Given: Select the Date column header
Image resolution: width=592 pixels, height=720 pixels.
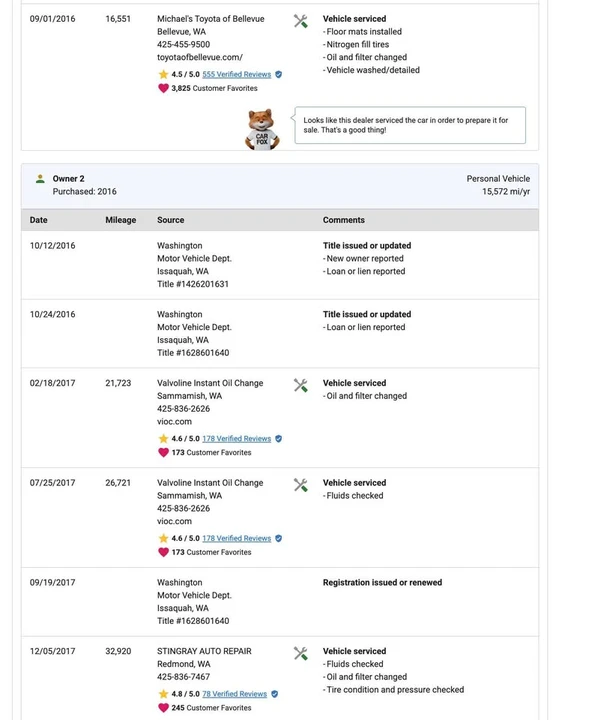Looking at the screenshot, I should tap(39, 220).
